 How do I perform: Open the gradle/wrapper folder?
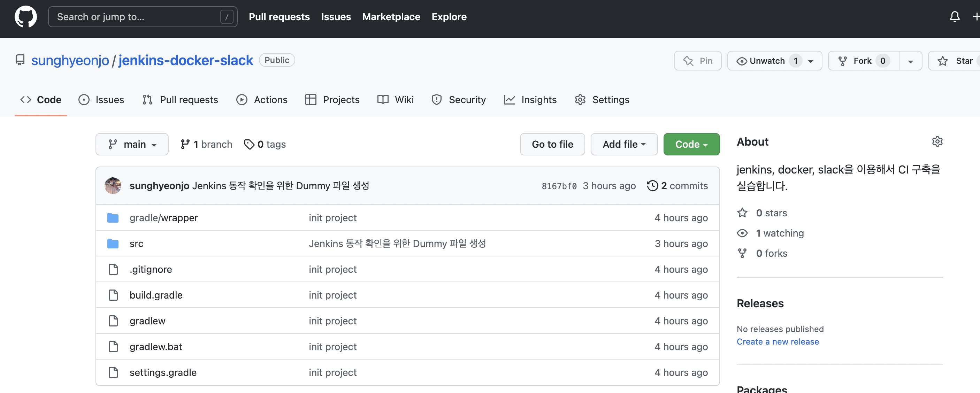point(163,218)
